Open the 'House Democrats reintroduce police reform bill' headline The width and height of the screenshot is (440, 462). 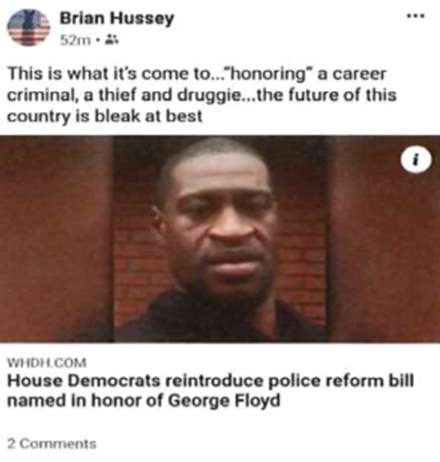pos(210,381)
